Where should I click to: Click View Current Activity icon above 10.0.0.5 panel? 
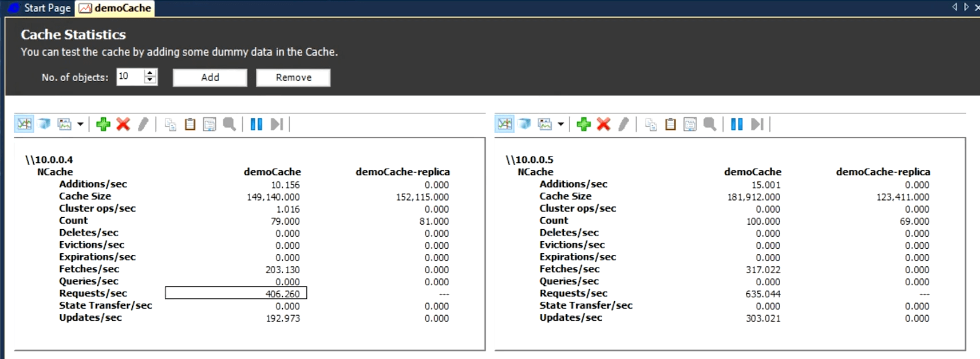[504, 124]
